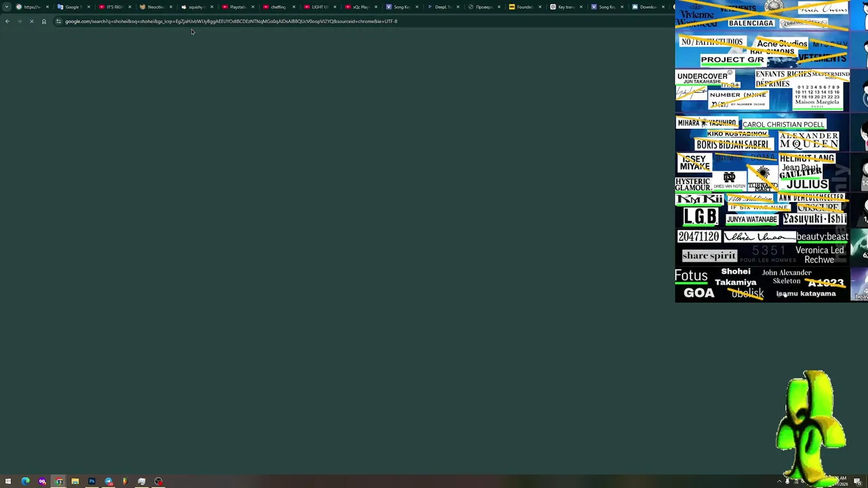Open the purple app icon in taskbar
The width and height of the screenshot is (868, 488).
(42, 481)
